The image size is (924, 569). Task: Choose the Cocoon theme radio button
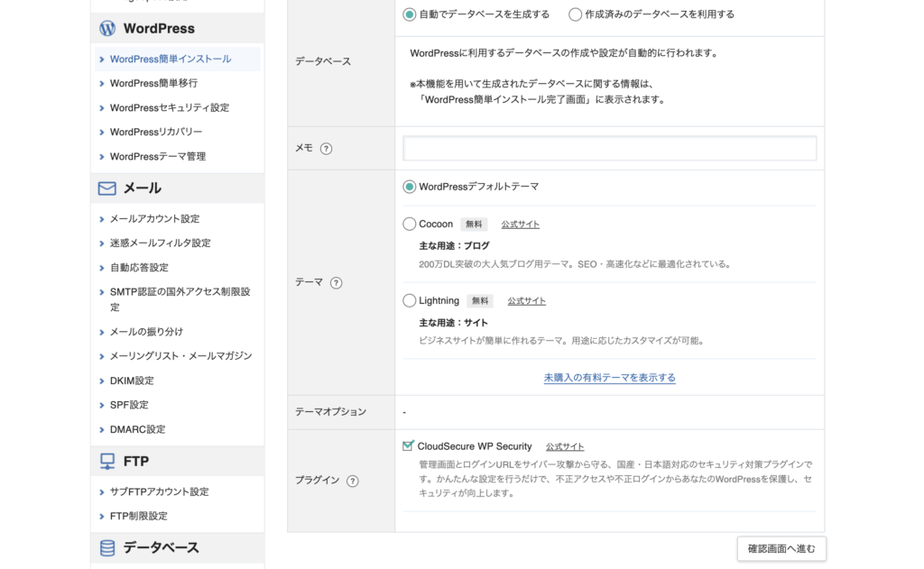point(410,224)
